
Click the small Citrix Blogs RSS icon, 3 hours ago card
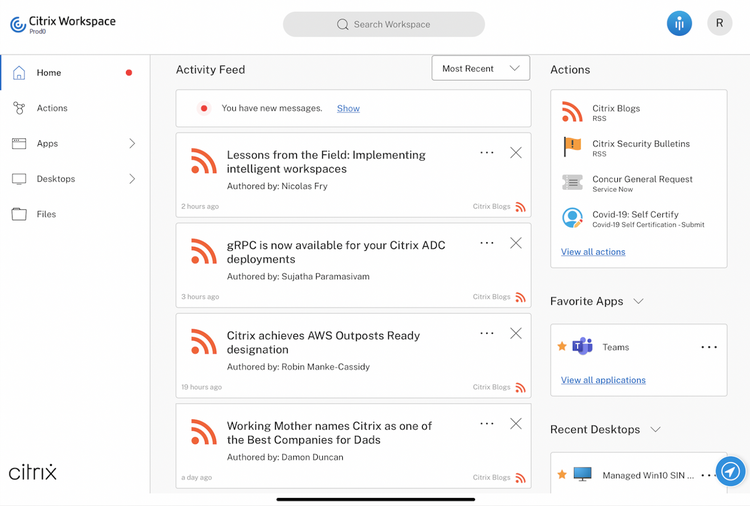(x=520, y=297)
